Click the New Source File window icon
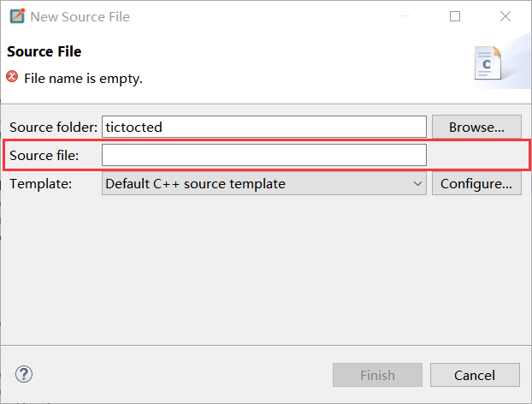This screenshot has width=532, height=404. coord(17,16)
